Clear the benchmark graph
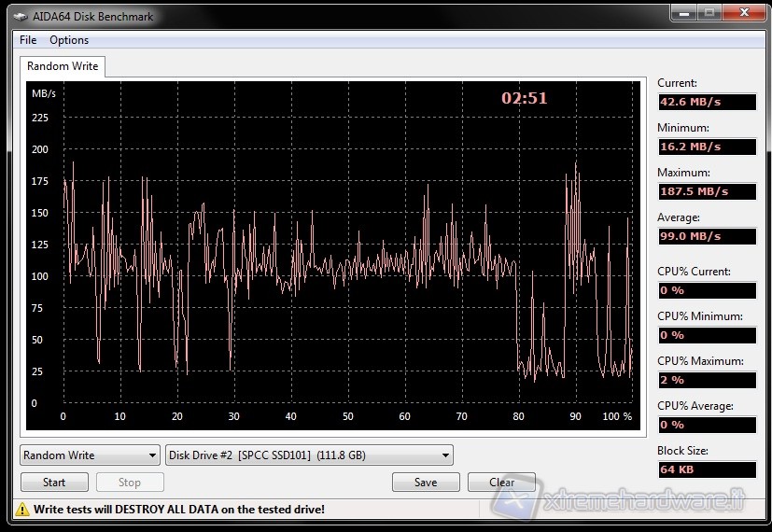 501,483
